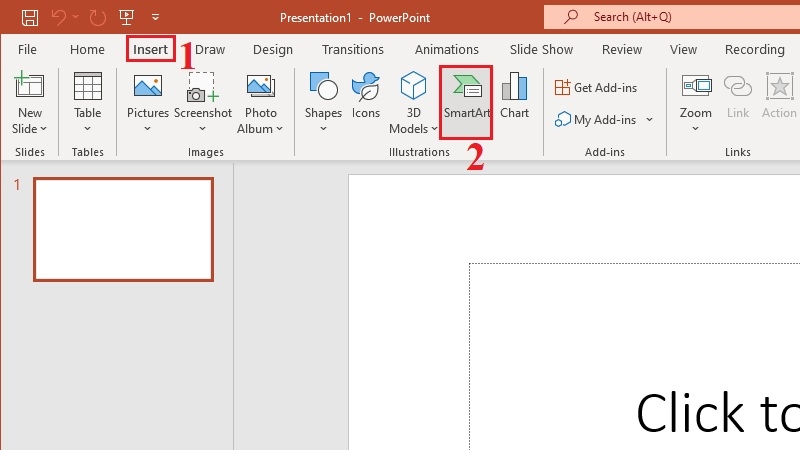The height and width of the screenshot is (450, 800).
Task: Open Customize Quick Access Toolbar dropdown
Action: (x=156, y=17)
